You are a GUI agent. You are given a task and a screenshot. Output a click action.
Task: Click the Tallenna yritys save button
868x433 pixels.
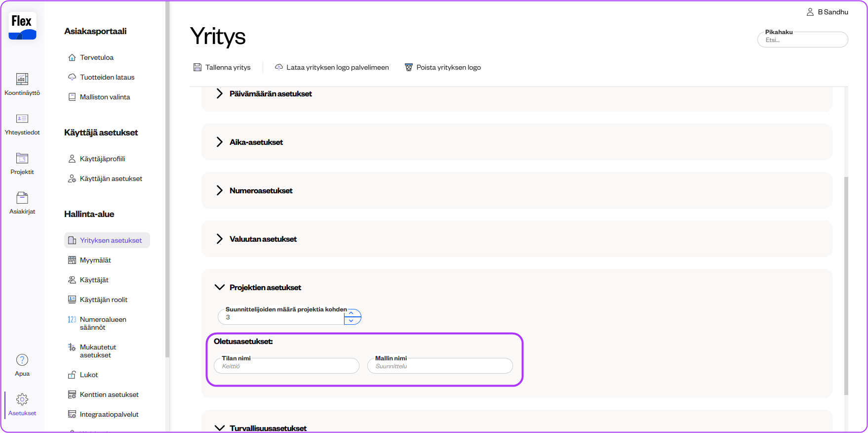222,67
